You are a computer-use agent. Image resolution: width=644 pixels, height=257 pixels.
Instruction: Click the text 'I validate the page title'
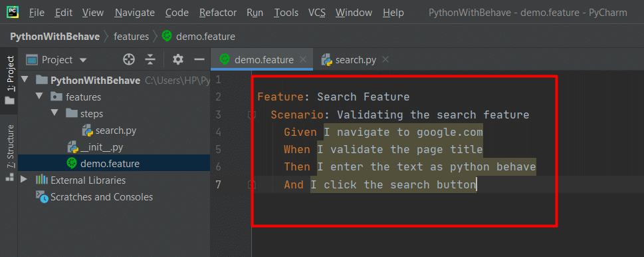[x=400, y=149]
